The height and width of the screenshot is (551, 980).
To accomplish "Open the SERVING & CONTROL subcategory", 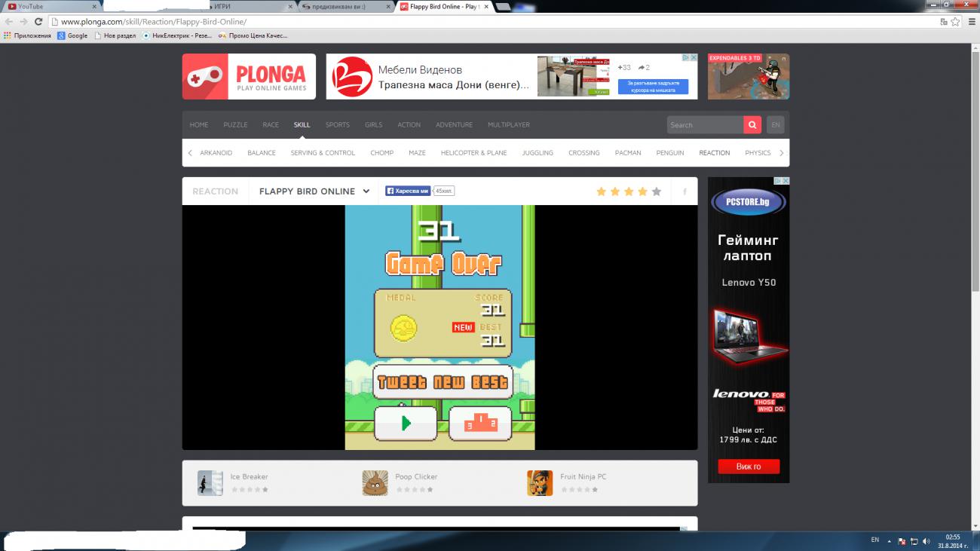I will pos(323,153).
